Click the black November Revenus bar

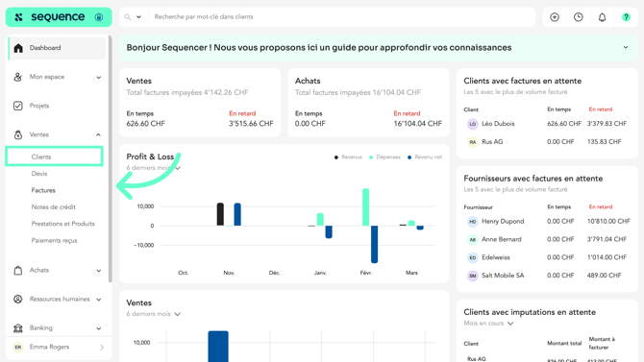point(220,214)
